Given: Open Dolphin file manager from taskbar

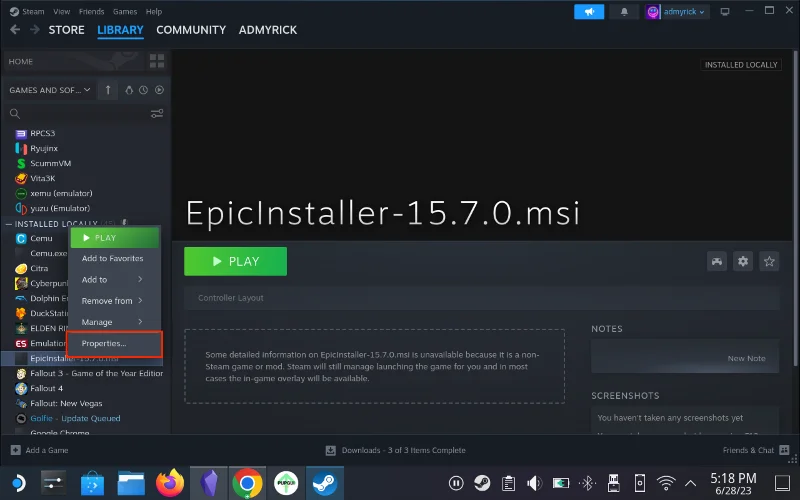Looking at the screenshot, I should point(131,483).
